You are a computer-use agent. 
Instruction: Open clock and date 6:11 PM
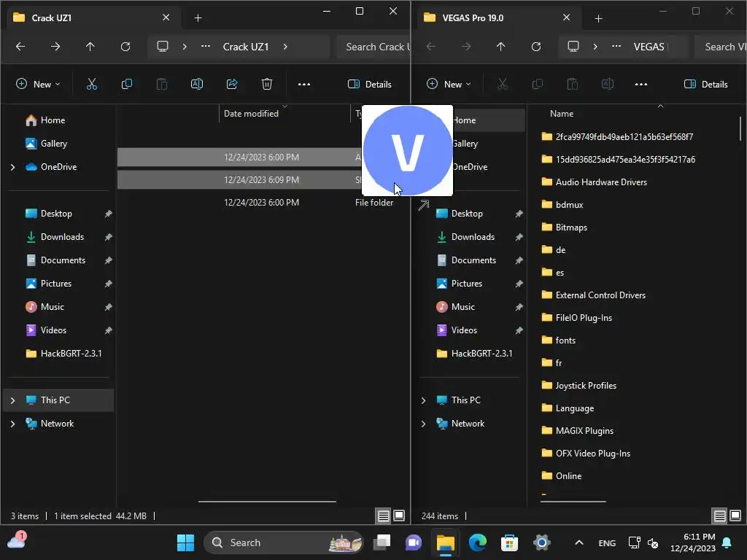pyautogui.click(x=693, y=542)
